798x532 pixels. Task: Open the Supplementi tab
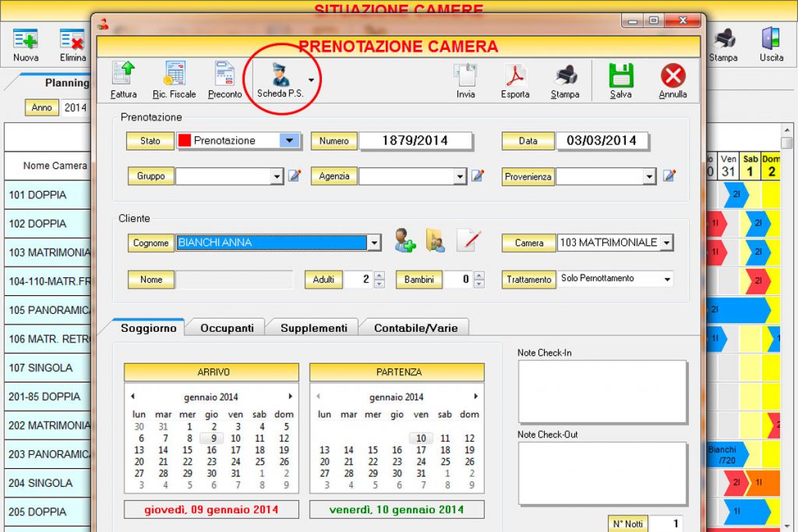(x=313, y=328)
